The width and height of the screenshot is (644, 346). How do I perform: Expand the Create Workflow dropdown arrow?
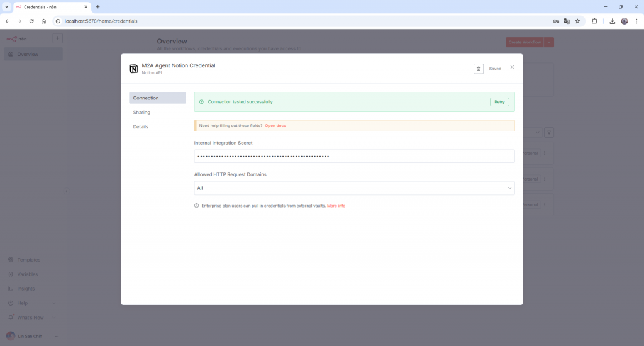(549, 42)
